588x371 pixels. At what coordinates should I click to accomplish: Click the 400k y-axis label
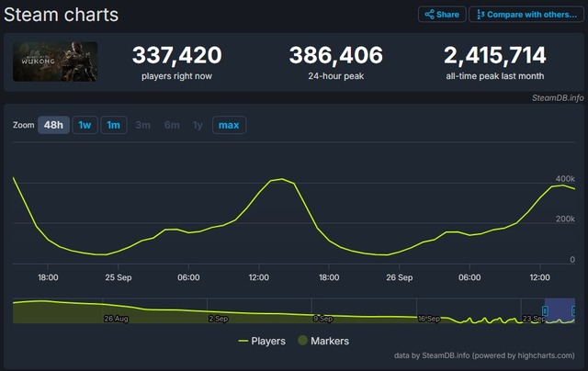565,179
